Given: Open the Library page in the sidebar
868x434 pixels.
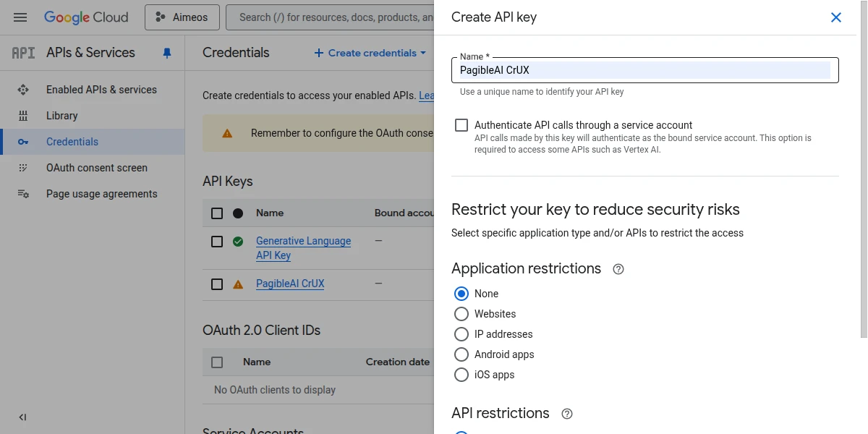Looking at the screenshot, I should click(x=61, y=116).
